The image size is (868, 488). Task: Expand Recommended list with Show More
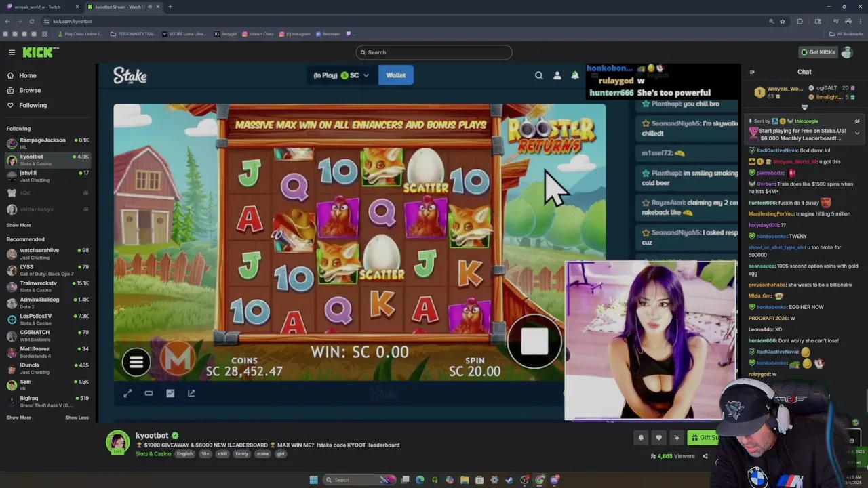pos(19,418)
